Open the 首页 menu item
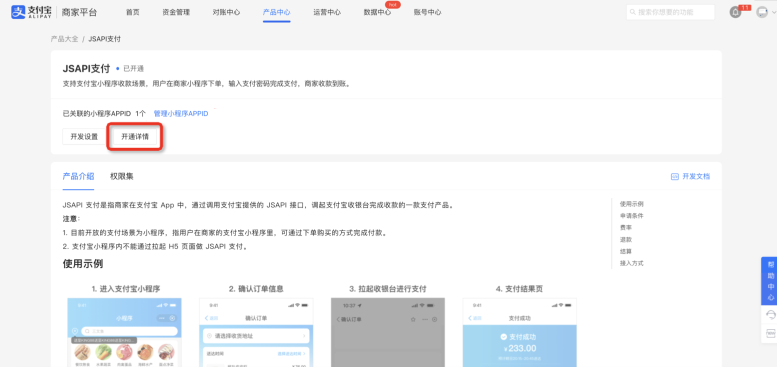Screen dimensions: 777x367 tap(133, 12)
